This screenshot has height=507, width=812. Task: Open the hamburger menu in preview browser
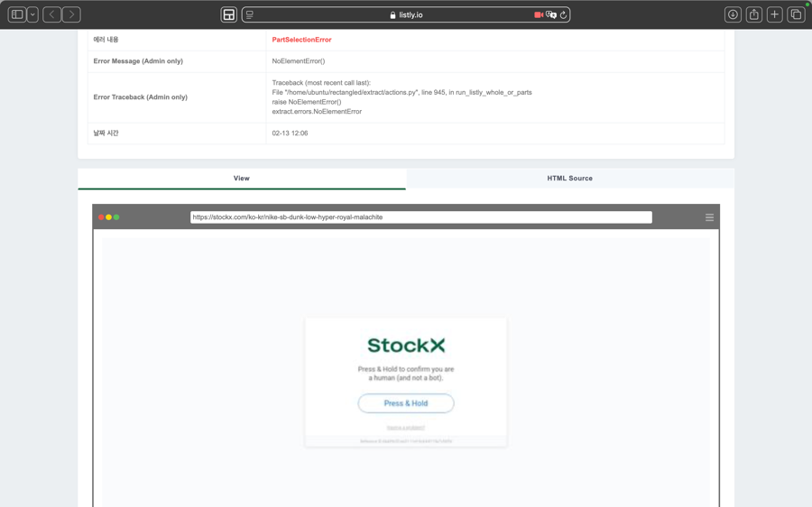tap(709, 217)
